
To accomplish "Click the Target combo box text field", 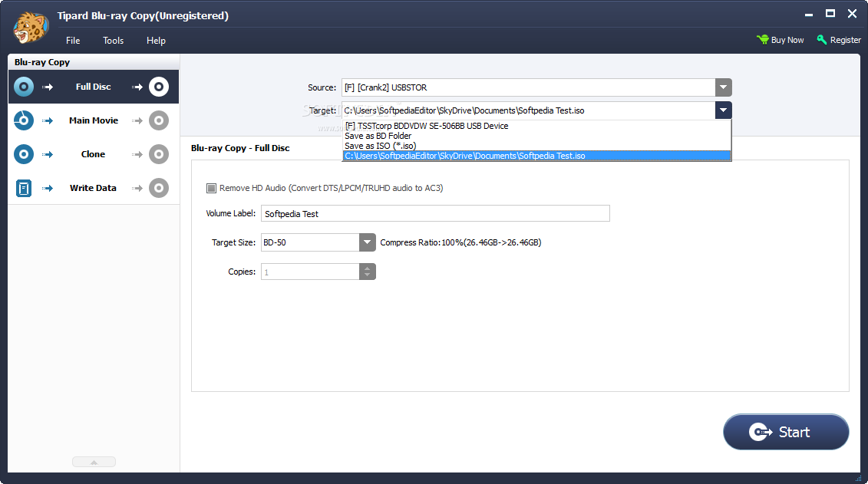I will click(529, 110).
